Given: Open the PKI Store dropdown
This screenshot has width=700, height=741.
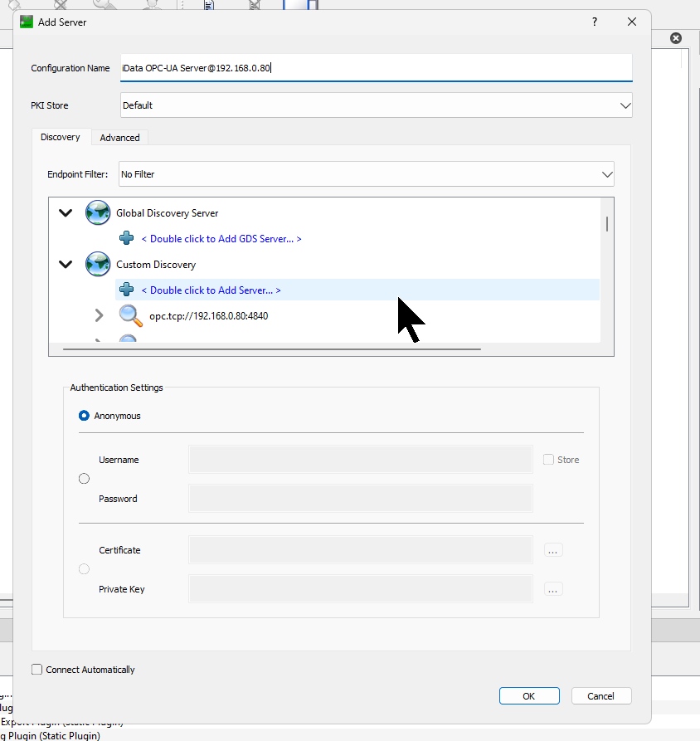Looking at the screenshot, I should click(376, 105).
